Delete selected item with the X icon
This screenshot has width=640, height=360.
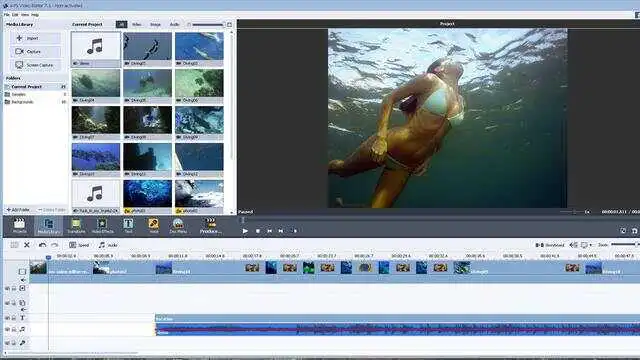pos(27,245)
